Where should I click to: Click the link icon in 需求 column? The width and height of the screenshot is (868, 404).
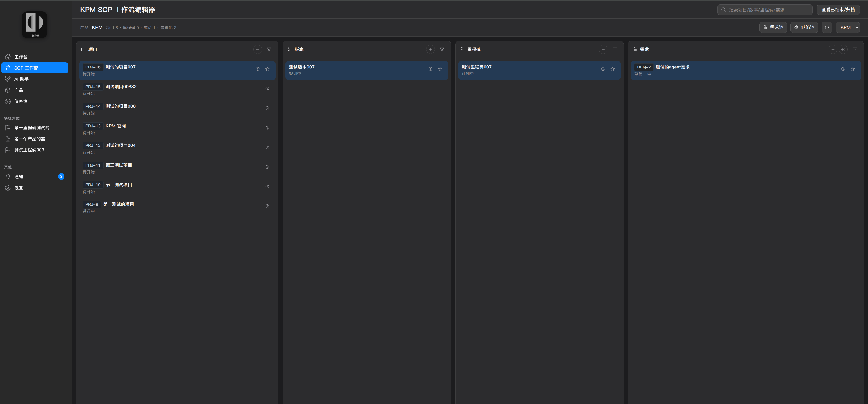[843, 49]
